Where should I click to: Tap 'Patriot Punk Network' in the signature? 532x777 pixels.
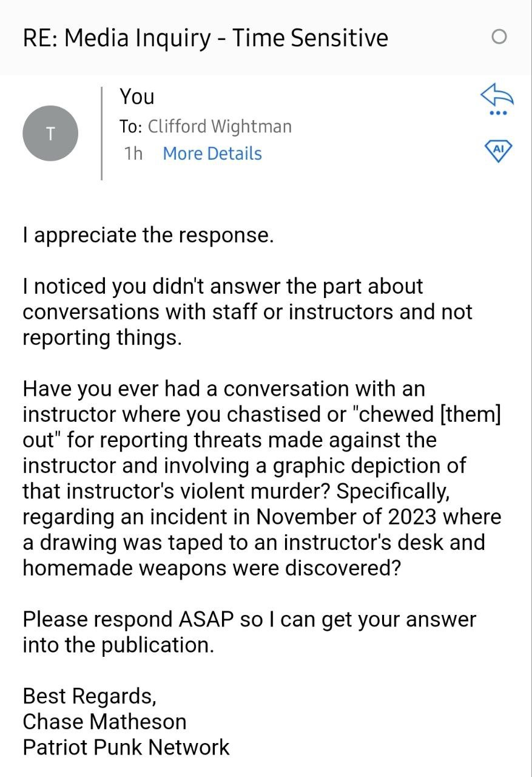click(126, 747)
